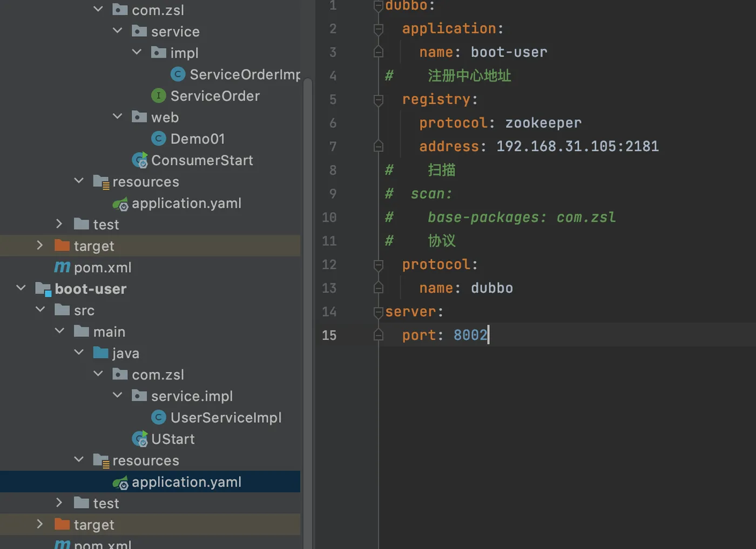
Task: Select ServiceOrder in the project tree
Action: (215, 96)
